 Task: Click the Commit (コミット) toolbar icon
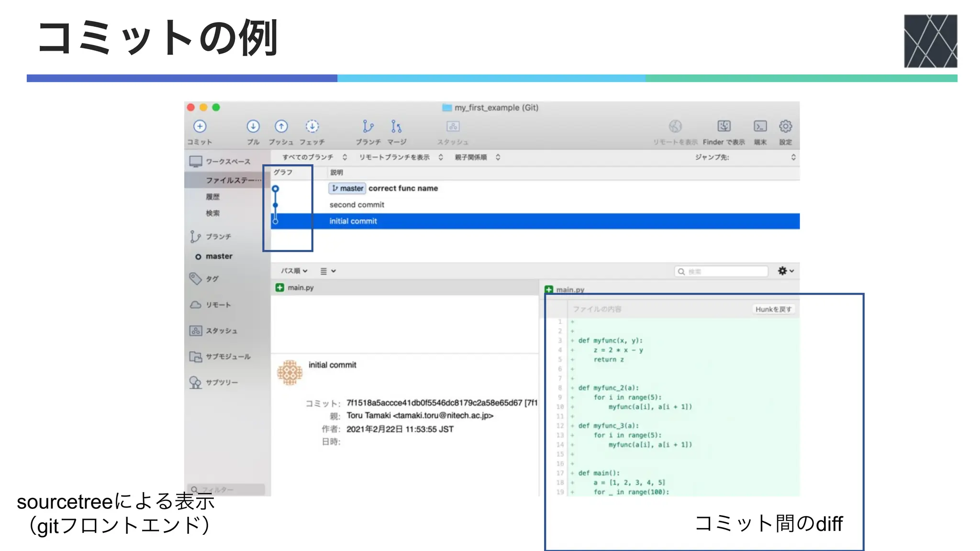[200, 126]
